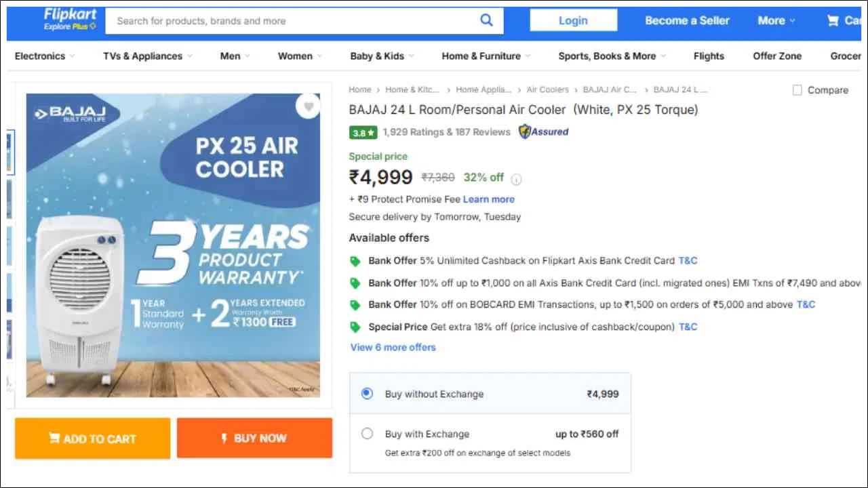
Task: Select Buy with Exchange radio option
Action: (367, 433)
